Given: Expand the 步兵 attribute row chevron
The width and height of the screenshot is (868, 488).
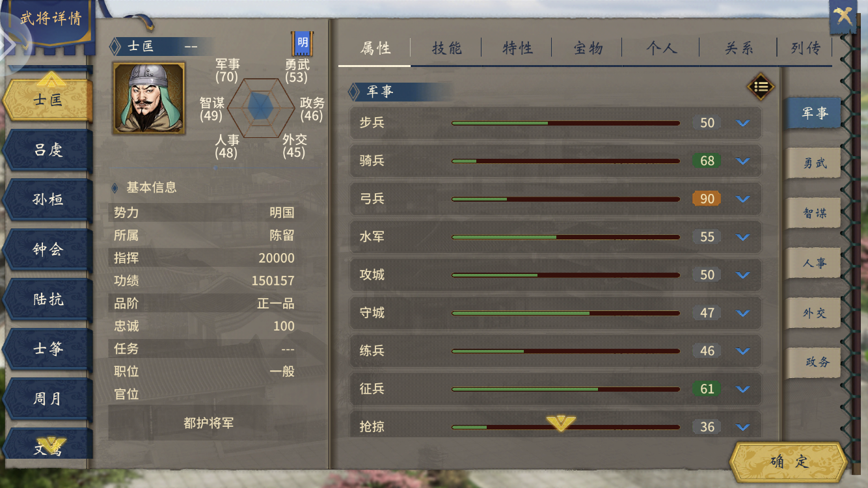Looking at the screenshot, I should (x=742, y=123).
